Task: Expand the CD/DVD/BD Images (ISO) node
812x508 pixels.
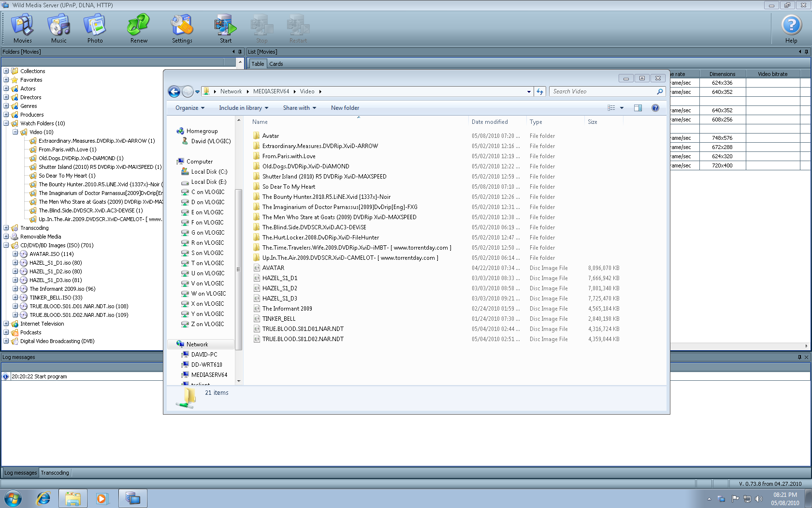Action: tap(6, 245)
